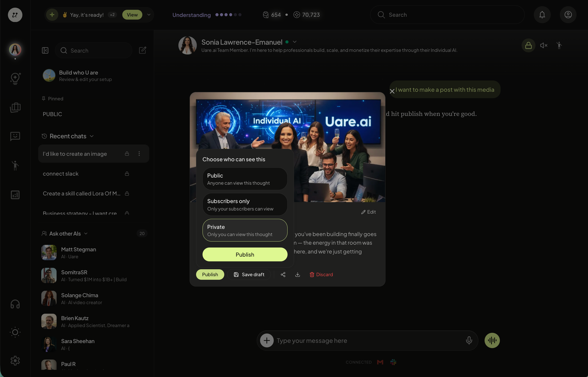Add attachment with plus button
Image resolution: width=588 pixels, height=377 pixels.
[267, 340]
